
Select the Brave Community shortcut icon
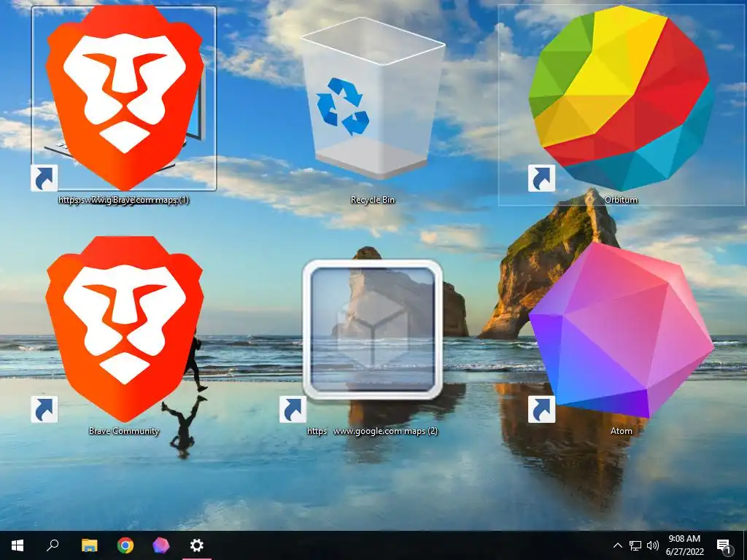tap(124, 329)
